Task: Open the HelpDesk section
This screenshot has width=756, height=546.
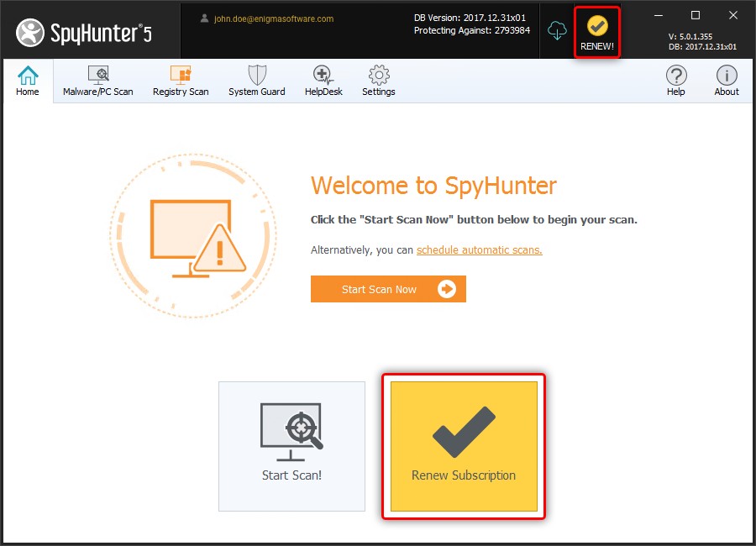Action: coord(323,81)
